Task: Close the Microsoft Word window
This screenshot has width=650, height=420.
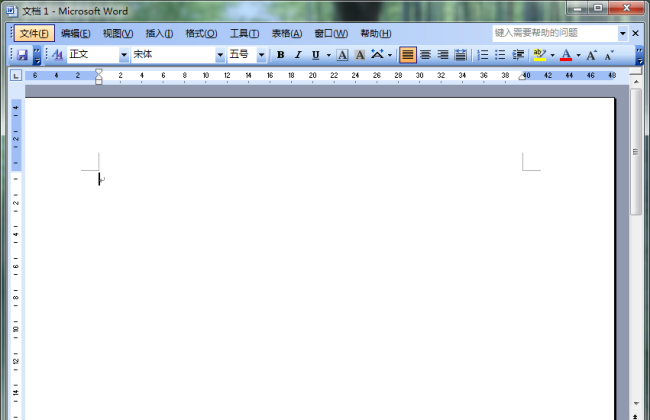Action: (x=626, y=8)
